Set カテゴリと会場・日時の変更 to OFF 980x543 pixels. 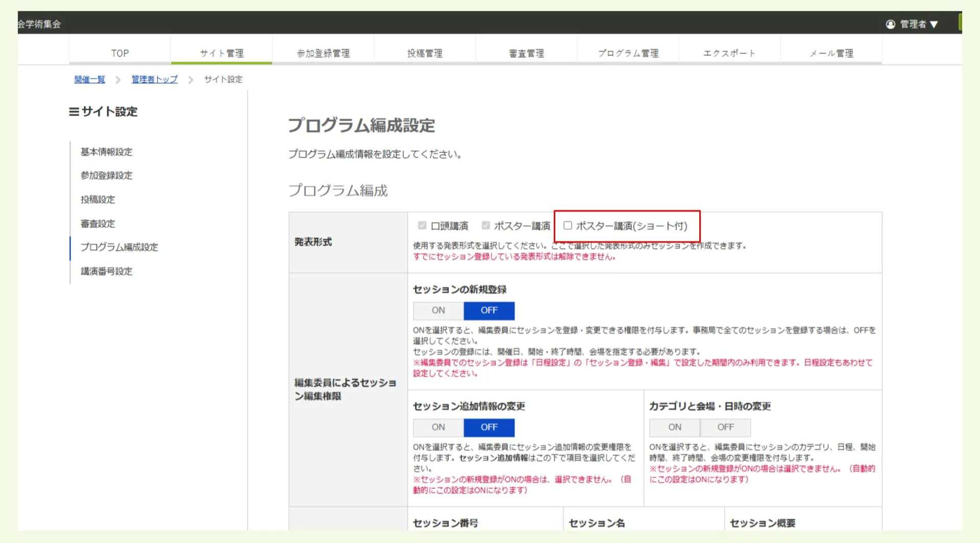[x=725, y=427]
